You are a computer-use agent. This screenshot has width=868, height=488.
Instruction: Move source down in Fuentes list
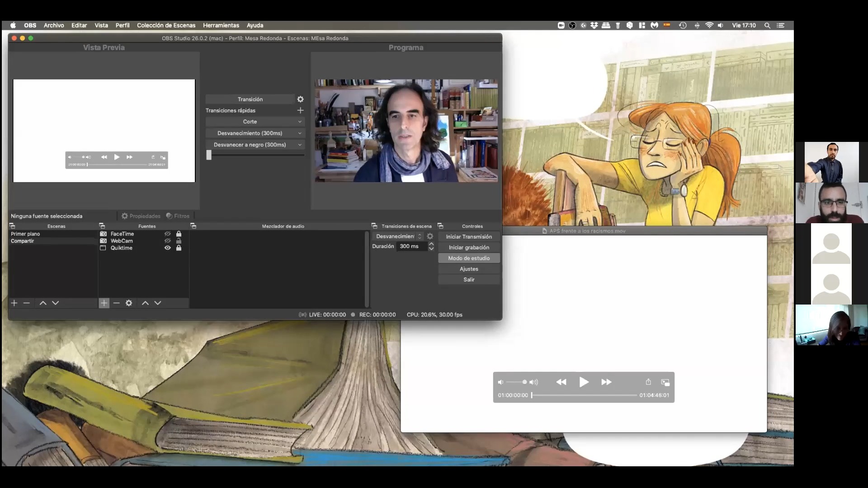[x=158, y=303]
